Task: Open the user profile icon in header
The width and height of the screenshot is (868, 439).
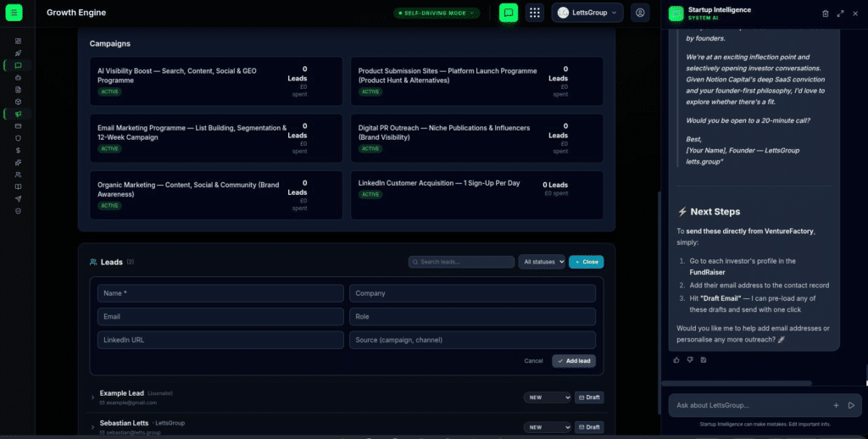Action: tap(640, 13)
